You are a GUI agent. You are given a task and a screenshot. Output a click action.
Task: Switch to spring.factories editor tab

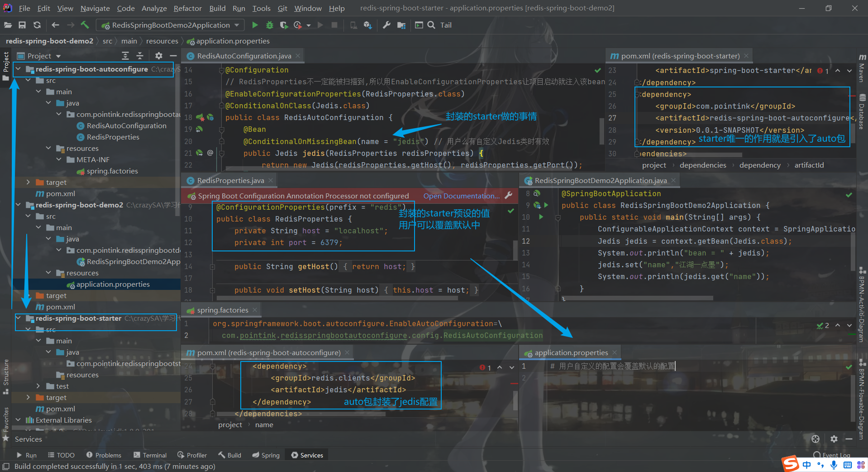(222, 310)
